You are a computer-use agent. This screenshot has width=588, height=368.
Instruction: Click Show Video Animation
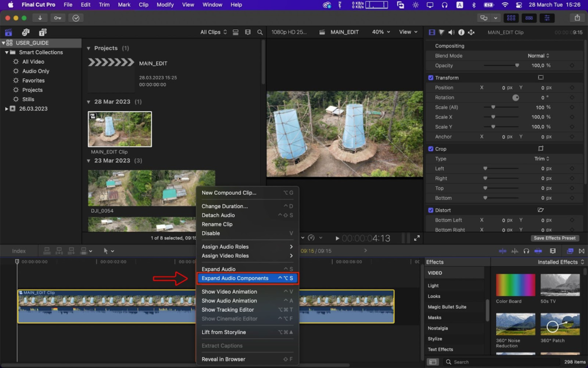247,292
